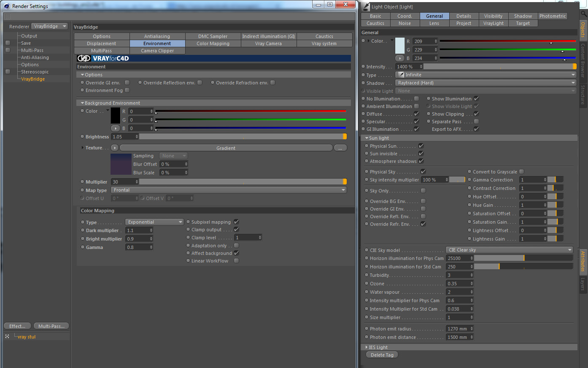The image size is (588, 368).
Task: Enable the Override GI env. checkbox
Action: click(x=127, y=83)
